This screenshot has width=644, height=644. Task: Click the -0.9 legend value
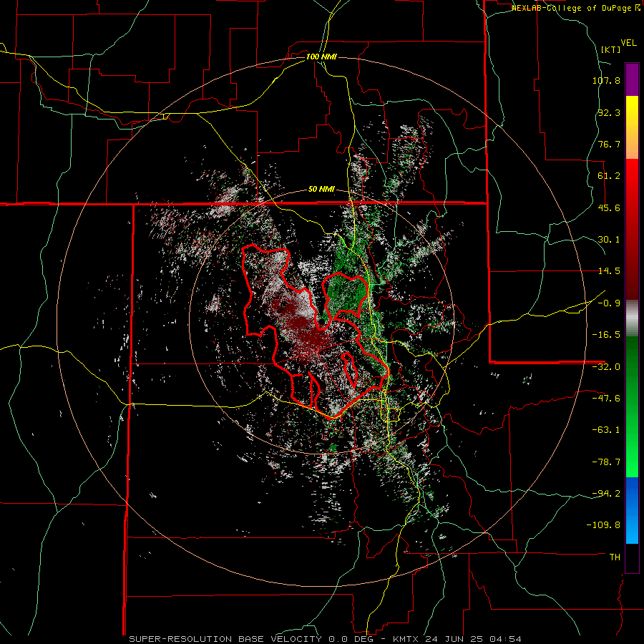tap(609, 303)
